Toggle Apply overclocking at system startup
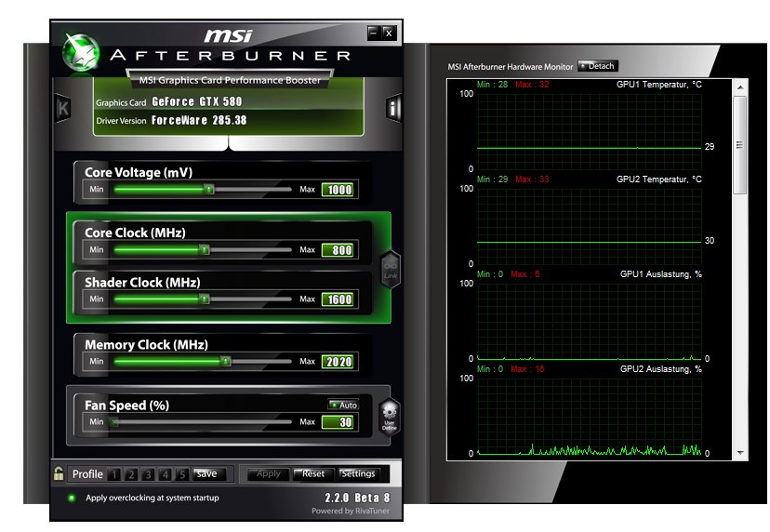The width and height of the screenshot is (770, 532). pos(72,498)
